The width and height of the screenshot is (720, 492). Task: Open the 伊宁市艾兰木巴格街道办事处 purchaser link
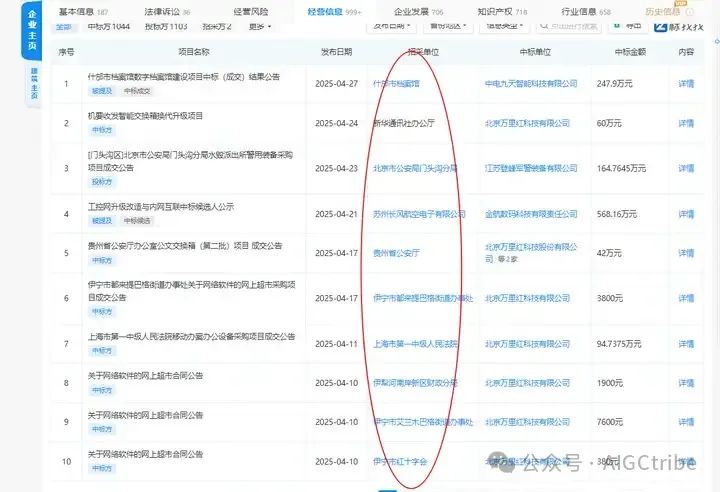pos(423,422)
